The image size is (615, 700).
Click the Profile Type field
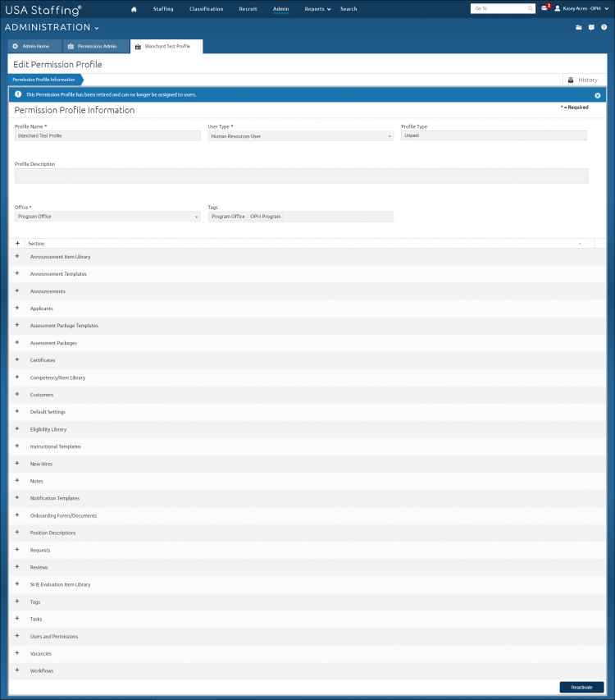tap(494, 135)
